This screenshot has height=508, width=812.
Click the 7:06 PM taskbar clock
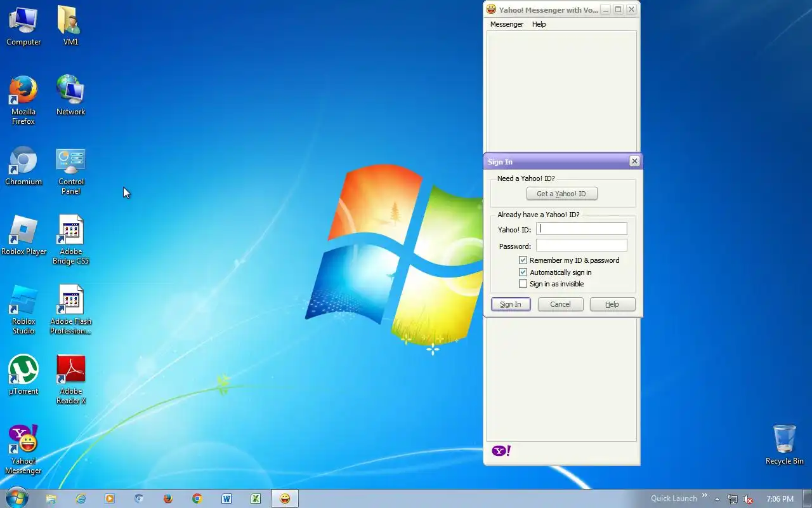[x=780, y=499]
